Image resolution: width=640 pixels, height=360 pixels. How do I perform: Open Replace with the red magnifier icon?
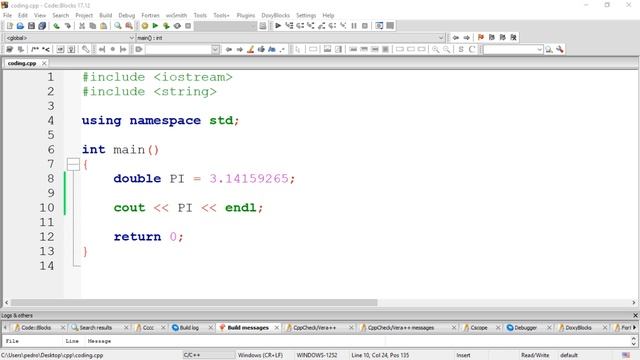(129, 26)
